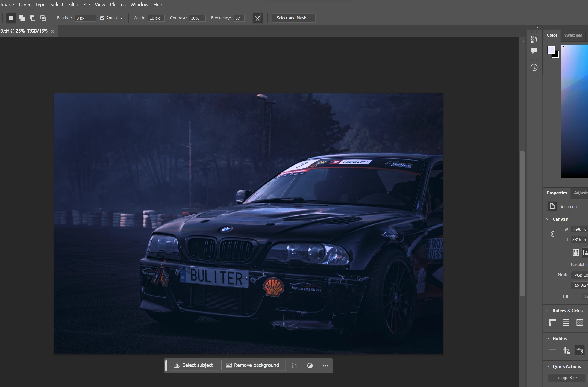588x387 pixels.
Task: Toggle canvas width-height link icon
Action: coord(553,234)
